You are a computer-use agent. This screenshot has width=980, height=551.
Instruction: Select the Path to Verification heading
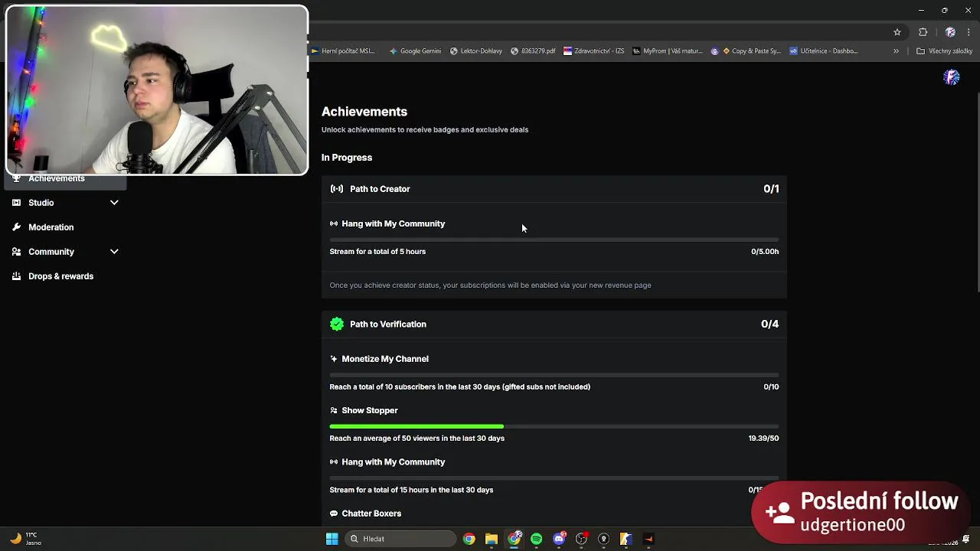tap(388, 324)
